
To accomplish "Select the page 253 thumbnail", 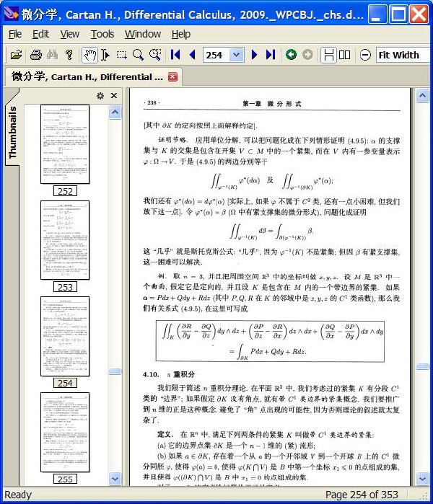I will coord(65,240).
